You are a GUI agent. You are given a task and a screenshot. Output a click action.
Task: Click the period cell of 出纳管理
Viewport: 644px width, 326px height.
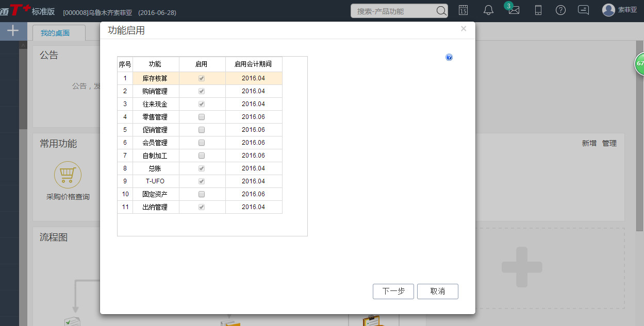(254, 207)
